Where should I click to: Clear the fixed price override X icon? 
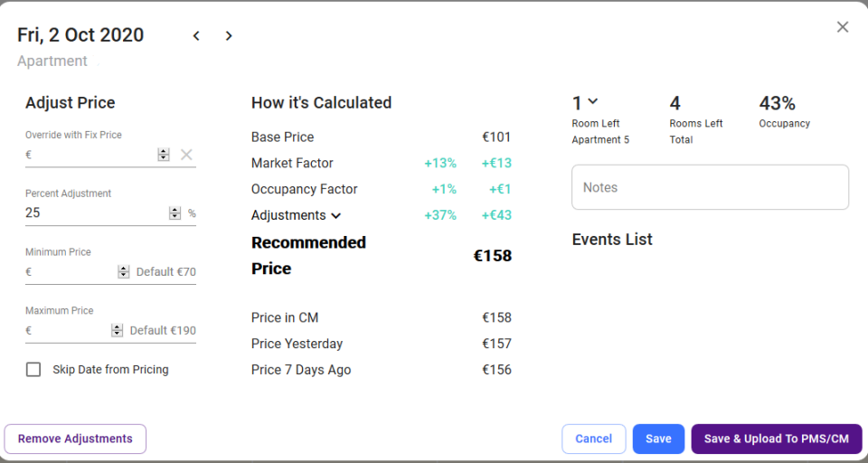click(x=186, y=155)
